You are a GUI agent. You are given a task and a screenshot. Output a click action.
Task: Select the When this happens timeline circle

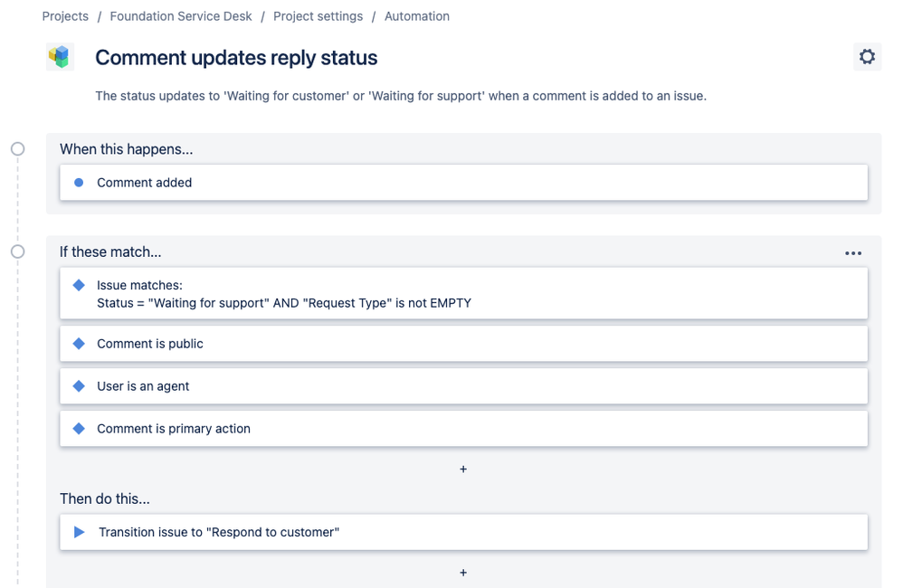tap(18, 149)
